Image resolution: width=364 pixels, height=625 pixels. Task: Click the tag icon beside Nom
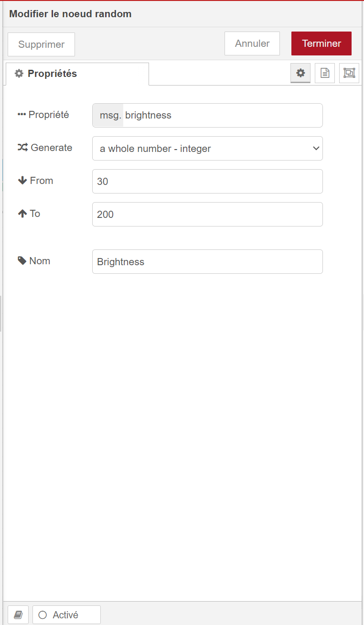22,261
